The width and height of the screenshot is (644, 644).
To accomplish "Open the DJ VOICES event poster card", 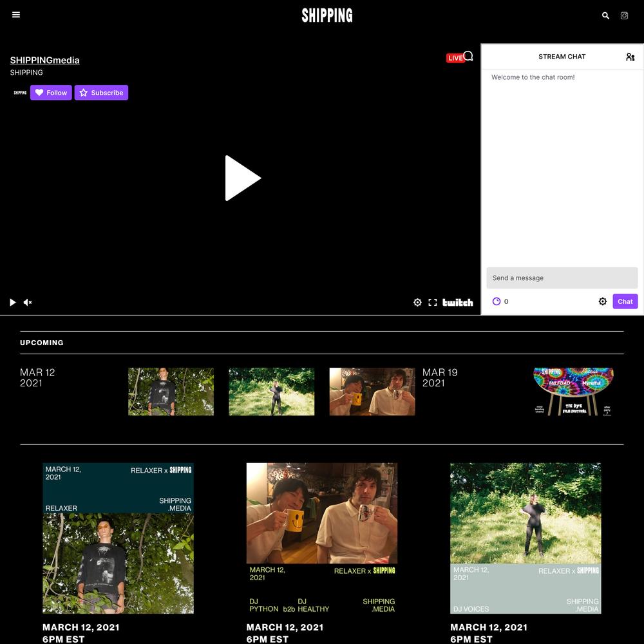I will click(526, 538).
